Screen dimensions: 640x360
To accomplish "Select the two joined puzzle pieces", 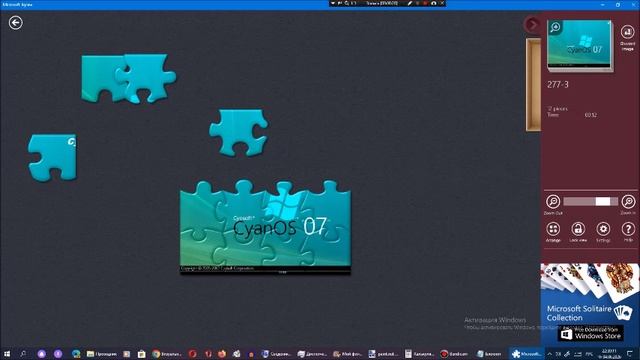I will 128,78.
